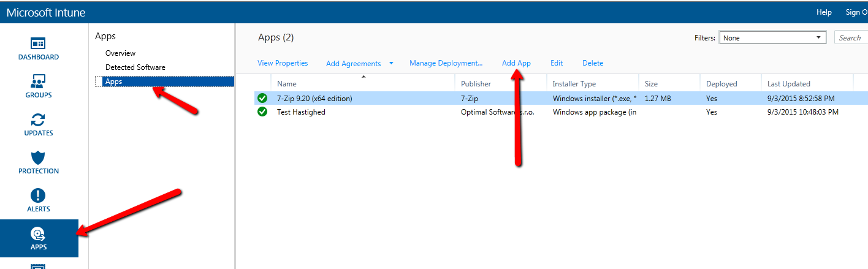Expand the Add Agreements dropdown arrow

(x=391, y=63)
